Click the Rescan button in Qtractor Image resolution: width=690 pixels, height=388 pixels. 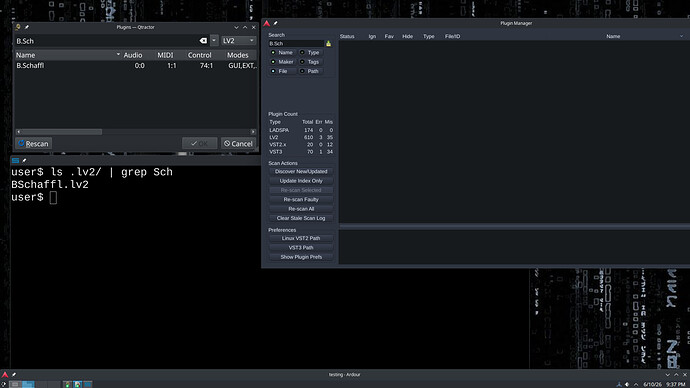tap(33, 143)
